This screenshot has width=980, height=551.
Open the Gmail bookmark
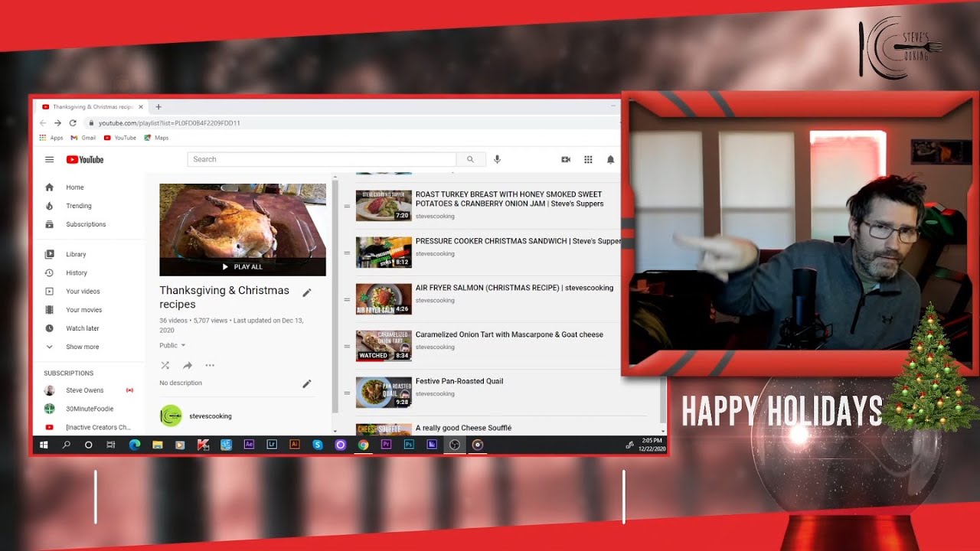[83, 138]
